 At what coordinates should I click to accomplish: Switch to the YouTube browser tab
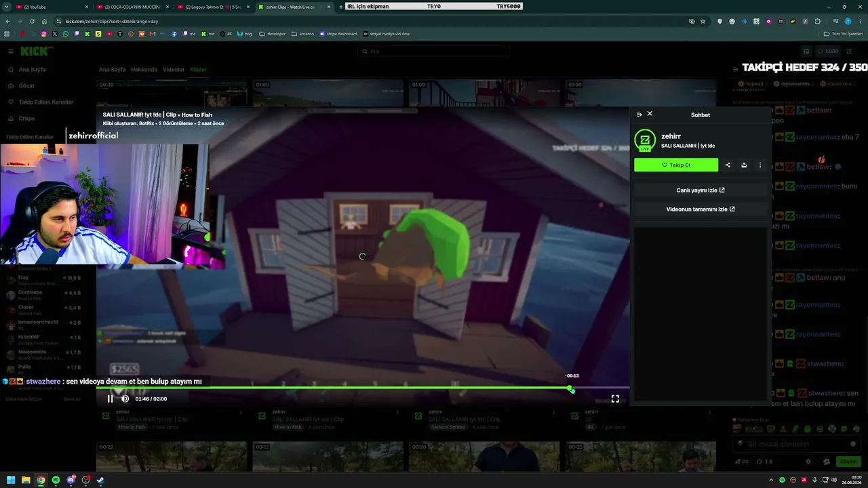pyautogui.click(x=52, y=7)
